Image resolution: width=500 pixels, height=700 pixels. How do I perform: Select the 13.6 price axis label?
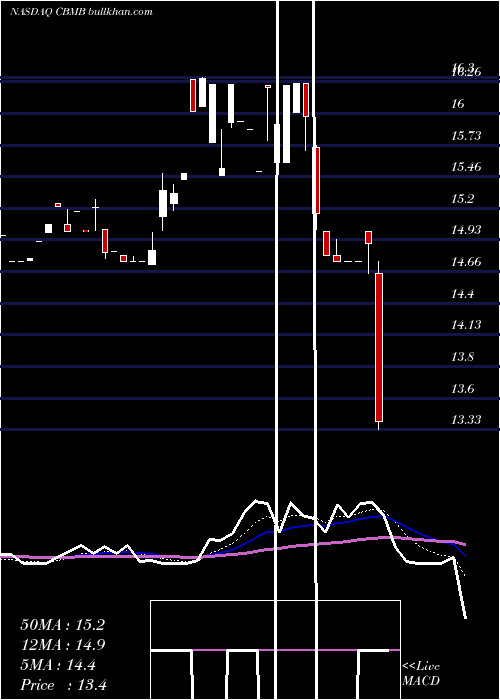462,388
